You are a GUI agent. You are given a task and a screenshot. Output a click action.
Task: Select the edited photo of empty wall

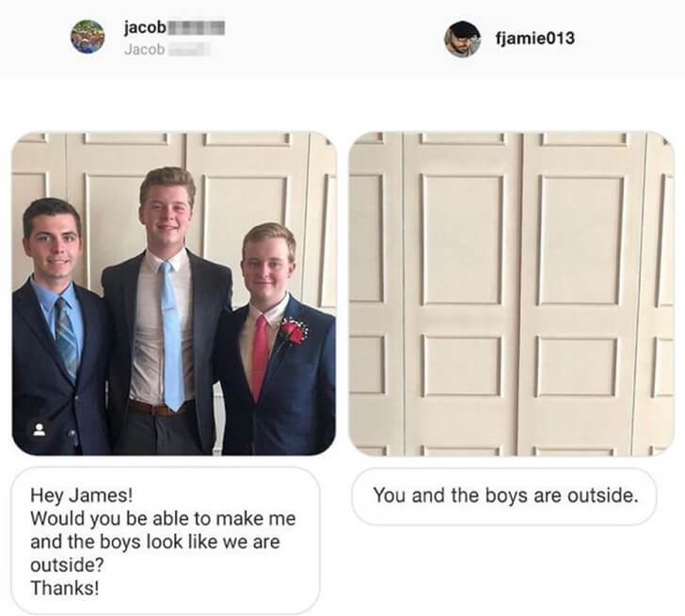(511, 293)
